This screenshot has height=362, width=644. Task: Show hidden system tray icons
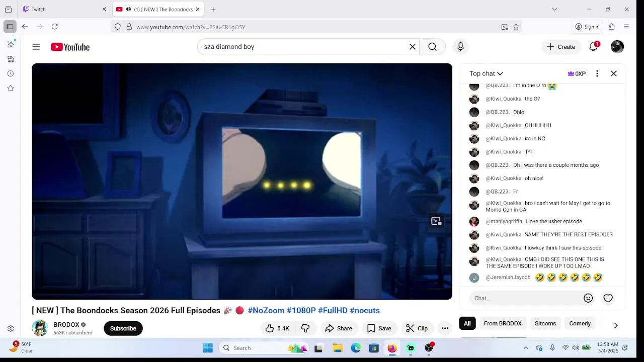[x=526, y=348]
